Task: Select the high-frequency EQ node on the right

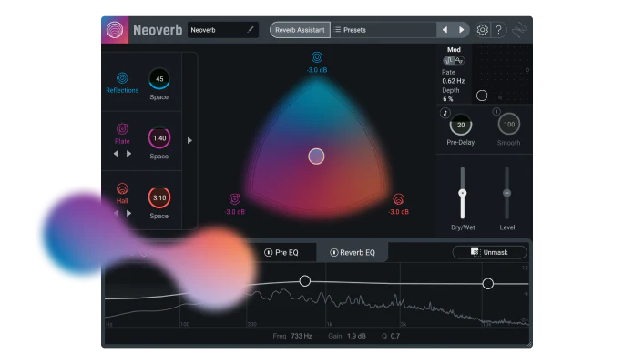Action: tap(488, 284)
